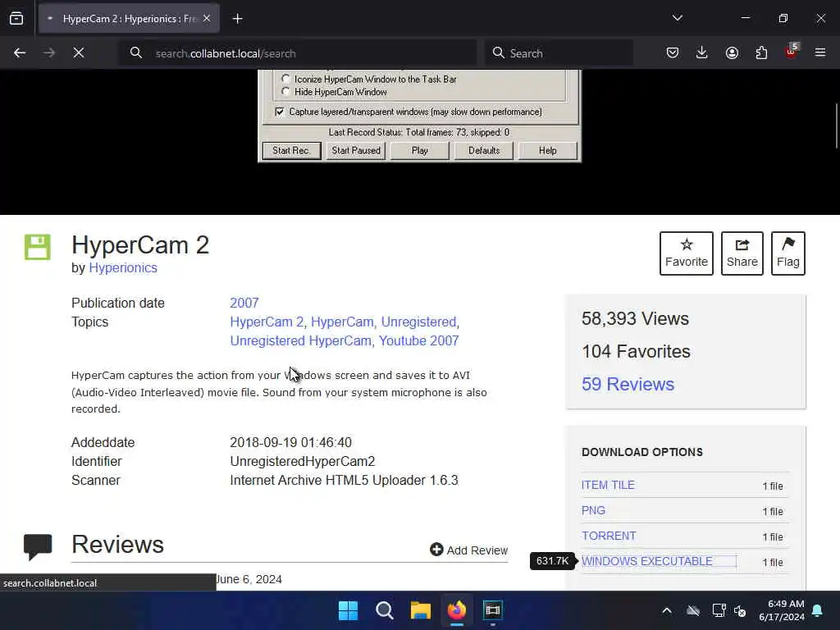The image size is (840, 630).
Task: Flag this item
Action: tap(788, 253)
